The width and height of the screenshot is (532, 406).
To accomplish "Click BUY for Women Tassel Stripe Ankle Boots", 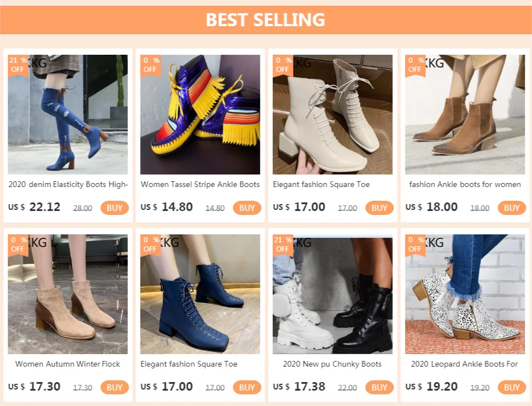I will point(247,208).
